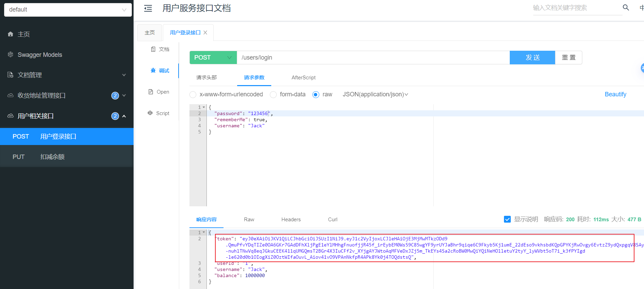Image resolution: width=644 pixels, height=289 pixels.
Task: Click the Open file icon
Action: point(151,92)
